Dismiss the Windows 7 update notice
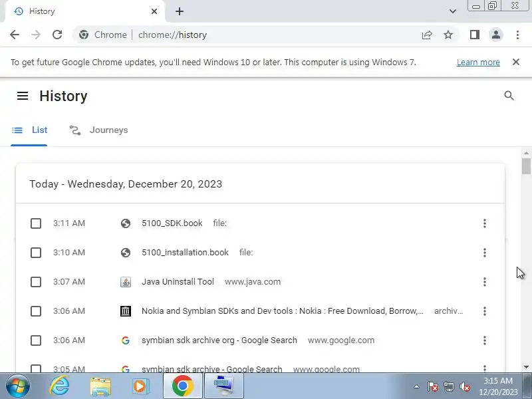532x399 pixels. (516, 62)
